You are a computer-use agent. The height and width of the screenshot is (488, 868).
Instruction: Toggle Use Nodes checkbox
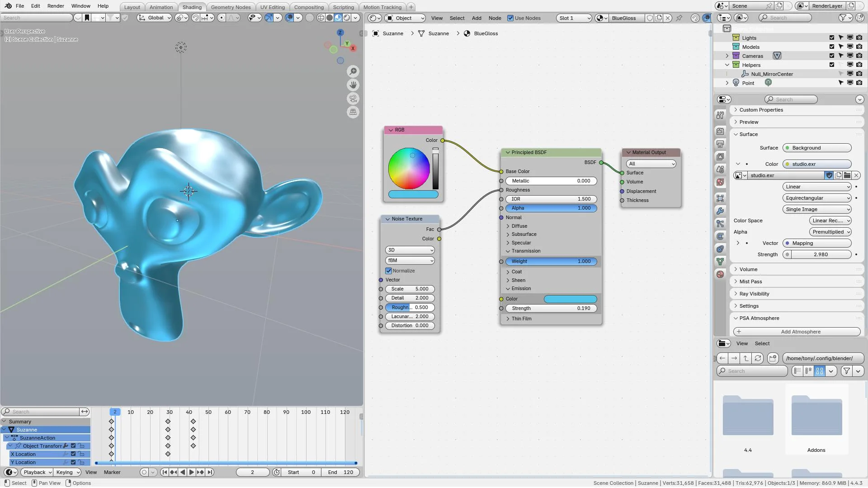coord(510,18)
